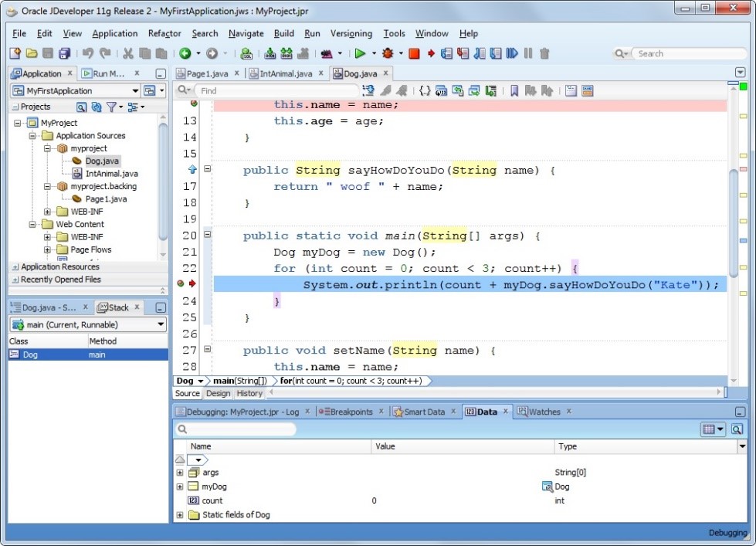Expand the args variable node
Viewport: 756px width, 546px height.
pos(180,473)
